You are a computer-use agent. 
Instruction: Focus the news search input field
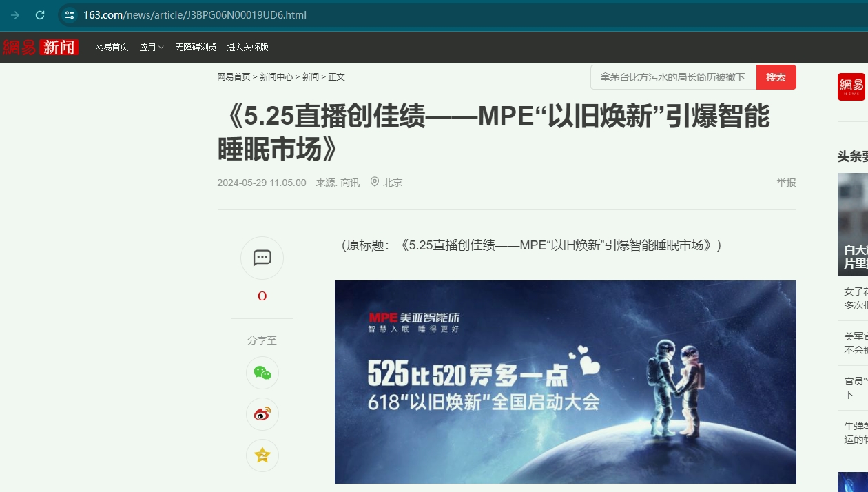673,77
